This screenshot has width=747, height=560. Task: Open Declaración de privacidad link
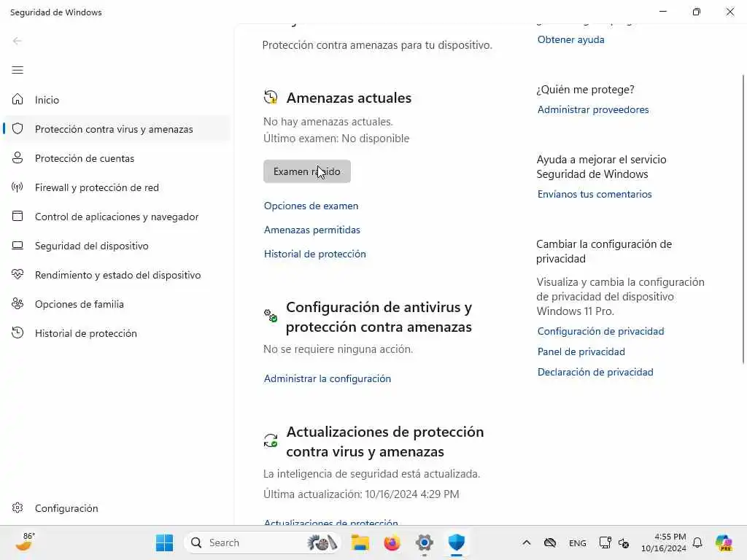(595, 372)
